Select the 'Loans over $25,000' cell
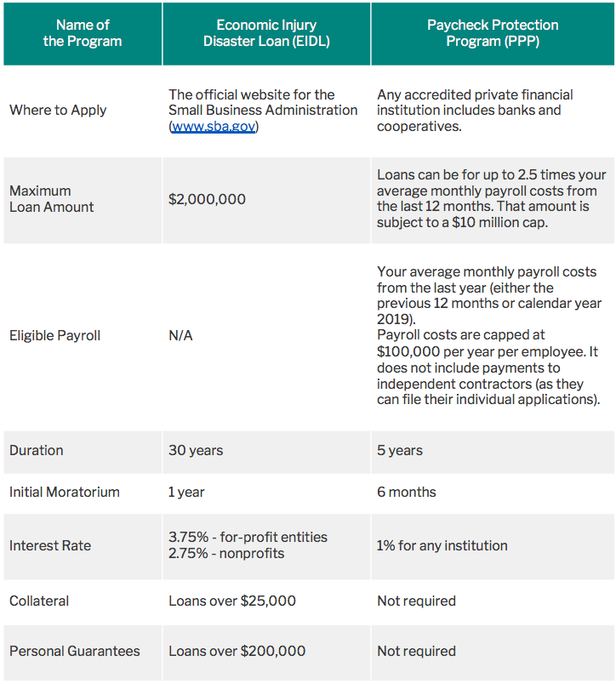Viewport: 616px width, 684px height. [x=232, y=601]
